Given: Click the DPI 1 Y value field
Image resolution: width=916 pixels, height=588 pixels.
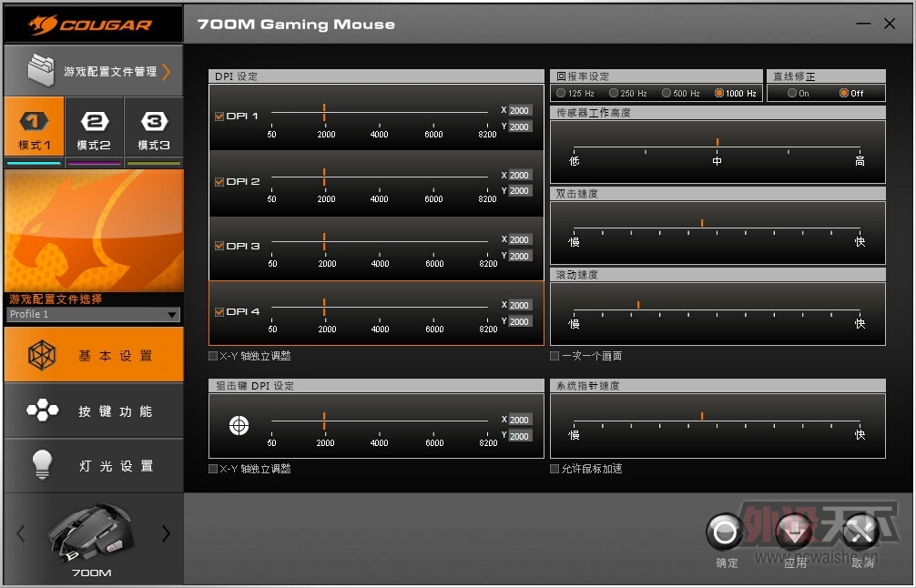Looking at the screenshot, I should tap(519, 127).
